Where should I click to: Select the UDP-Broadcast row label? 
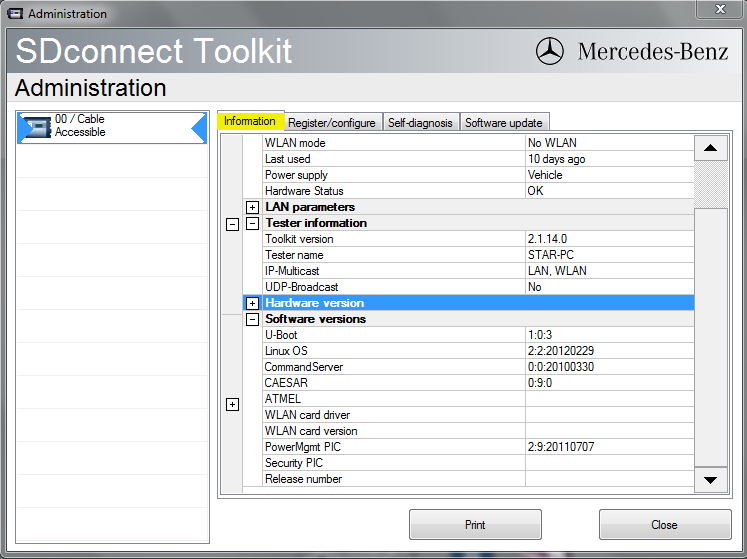click(302, 287)
